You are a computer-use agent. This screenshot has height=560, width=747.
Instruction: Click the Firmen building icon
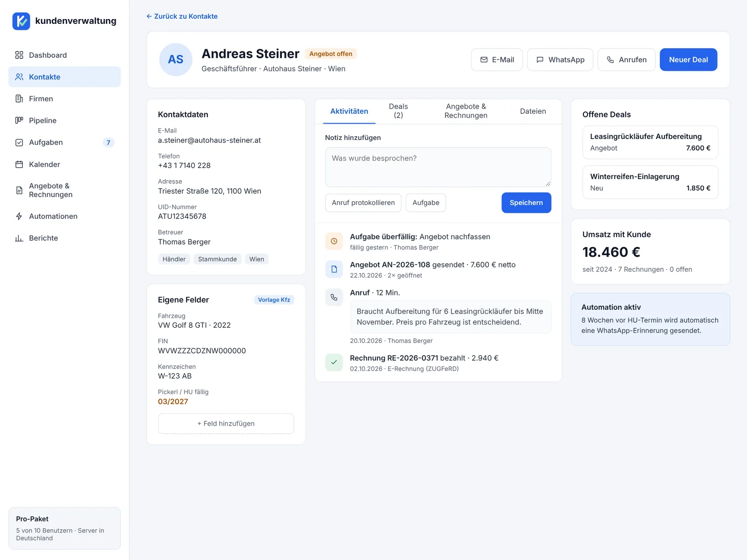[19, 98]
